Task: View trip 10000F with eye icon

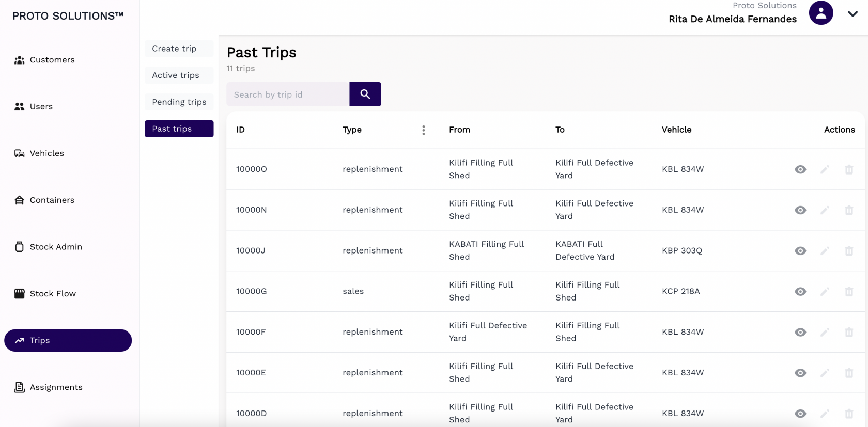Action: [800, 333]
